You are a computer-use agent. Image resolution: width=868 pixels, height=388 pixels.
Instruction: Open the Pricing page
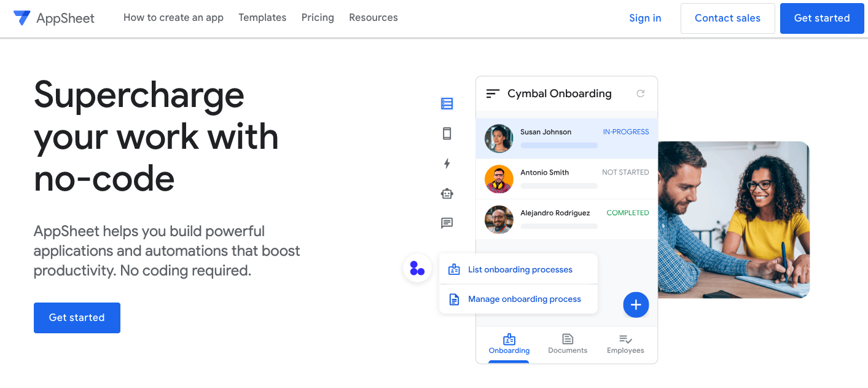pyautogui.click(x=318, y=18)
